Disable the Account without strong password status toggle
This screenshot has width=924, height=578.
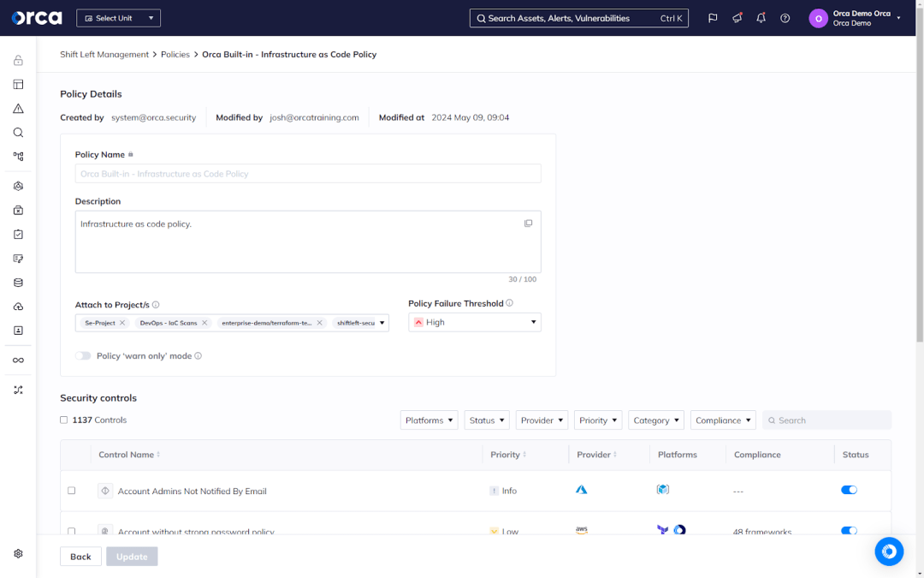tap(849, 531)
